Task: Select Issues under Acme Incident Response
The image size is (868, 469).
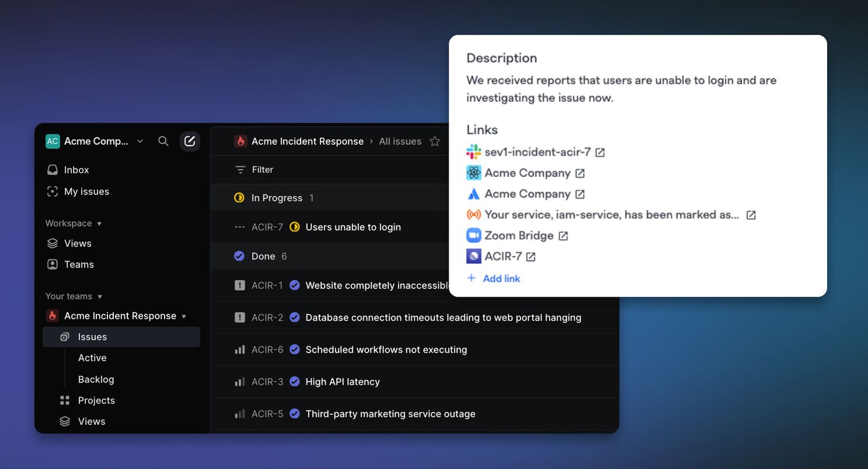Action: pyautogui.click(x=121, y=337)
